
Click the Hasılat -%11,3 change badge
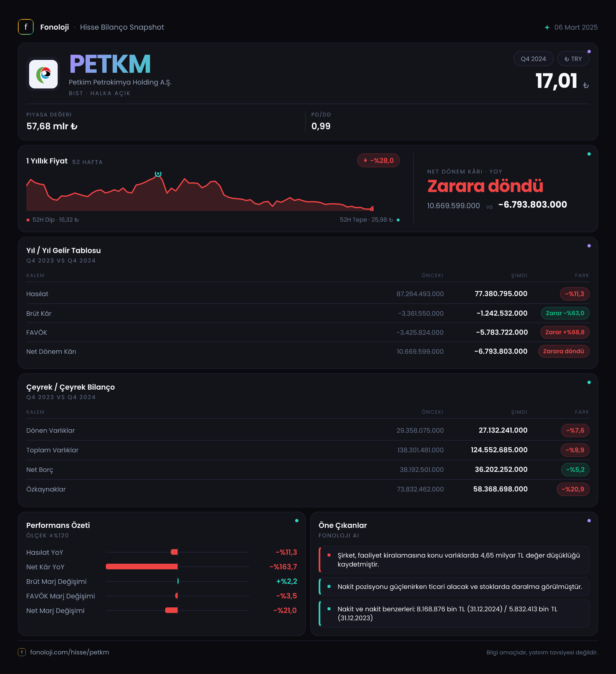coord(575,294)
